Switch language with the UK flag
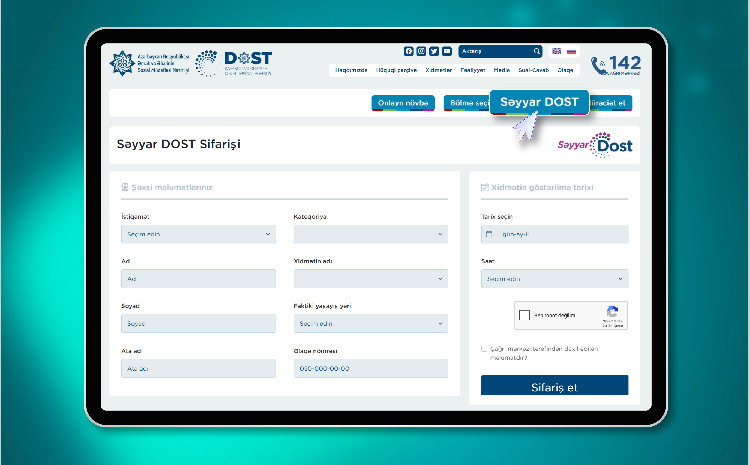Viewport: 750px width, 465px height. tap(557, 51)
